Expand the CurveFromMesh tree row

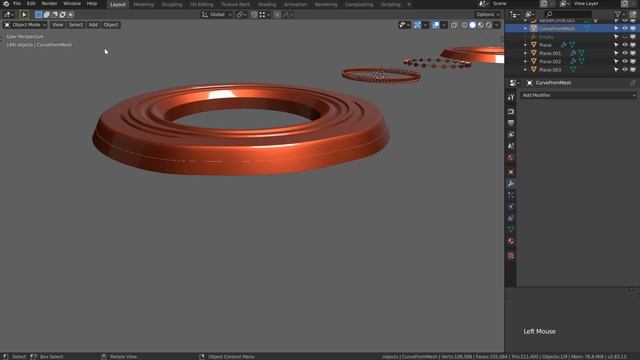point(525,29)
